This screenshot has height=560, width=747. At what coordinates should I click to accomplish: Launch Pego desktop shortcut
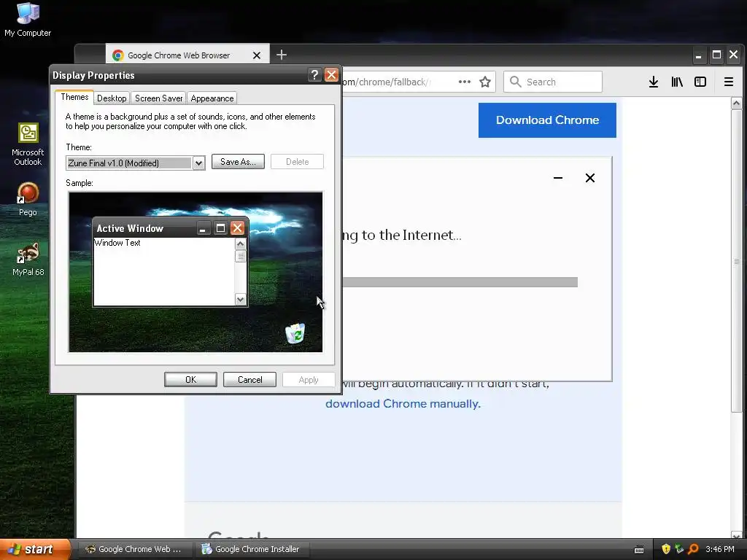28,199
